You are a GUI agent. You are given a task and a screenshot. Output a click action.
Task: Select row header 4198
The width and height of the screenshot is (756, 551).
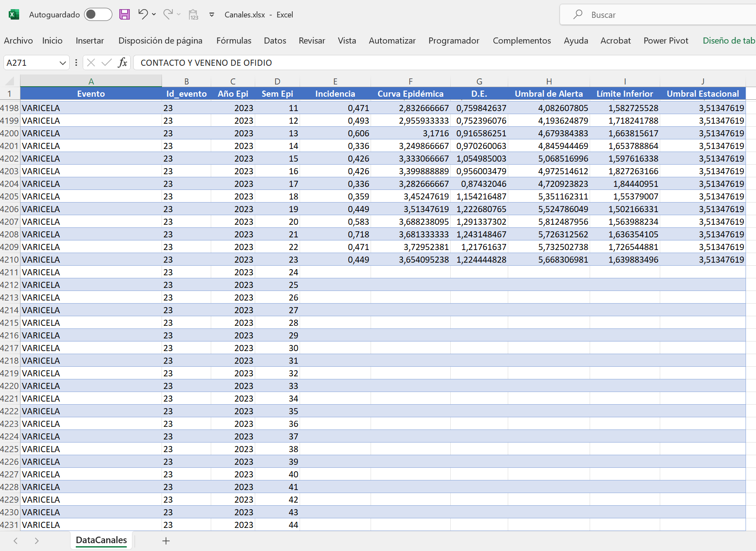coord(10,108)
